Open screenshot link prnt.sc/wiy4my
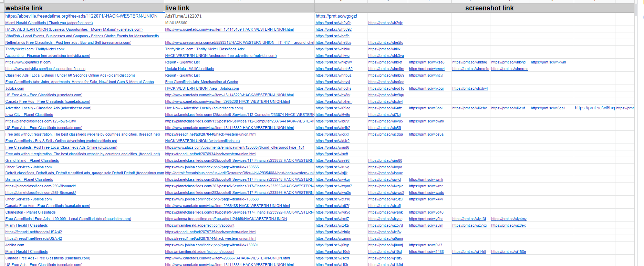644x266 pixels. click(x=509, y=219)
